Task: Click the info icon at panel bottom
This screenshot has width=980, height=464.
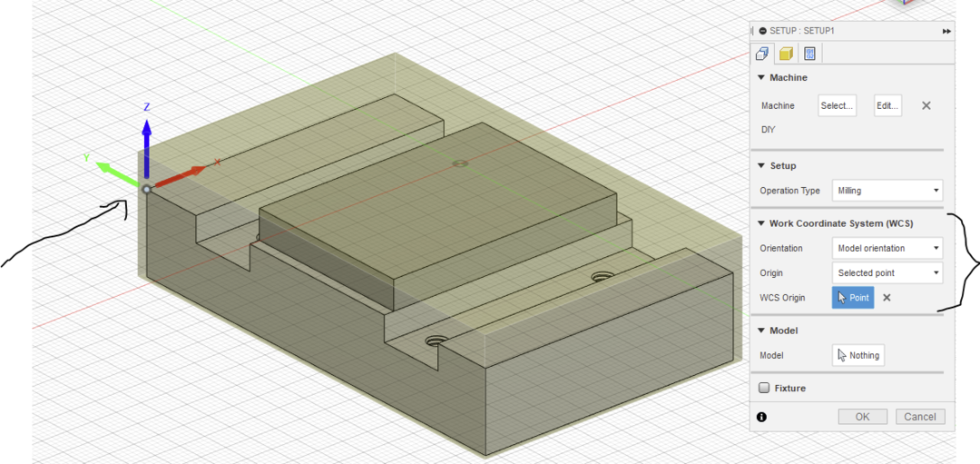Action: (x=761, y=417)
